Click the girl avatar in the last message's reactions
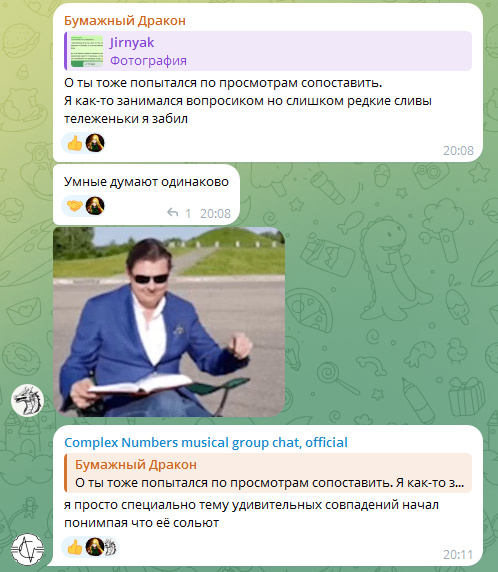The image size is (498, 572). 94,547
